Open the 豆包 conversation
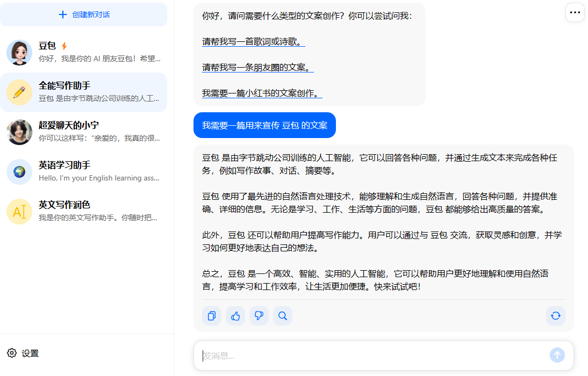 point(99,53)
